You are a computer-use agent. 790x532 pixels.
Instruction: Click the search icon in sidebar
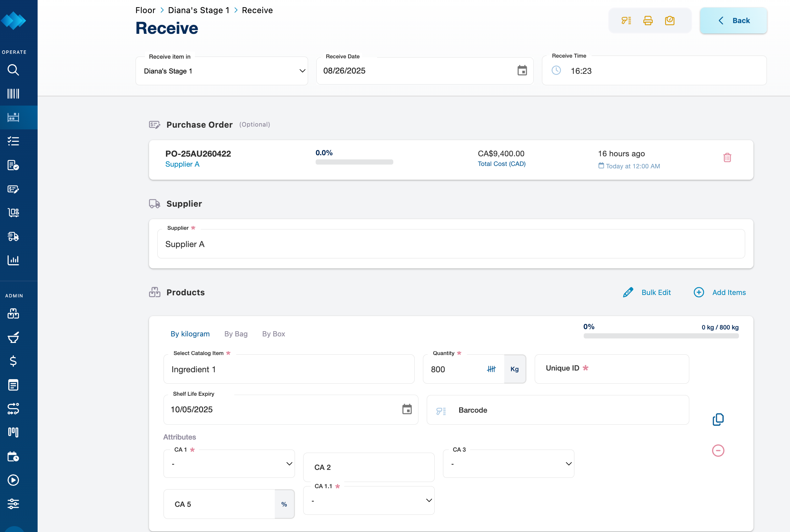(x=13, y=70)
